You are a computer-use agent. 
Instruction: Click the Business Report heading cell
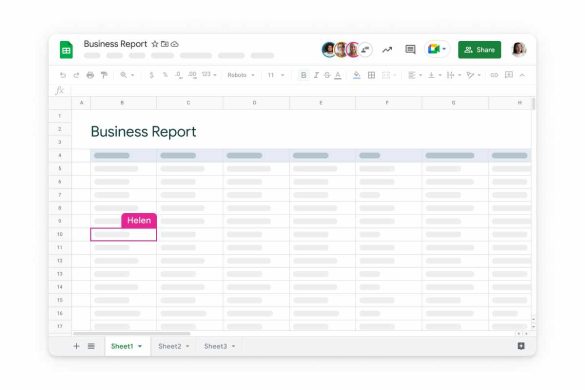143,132
